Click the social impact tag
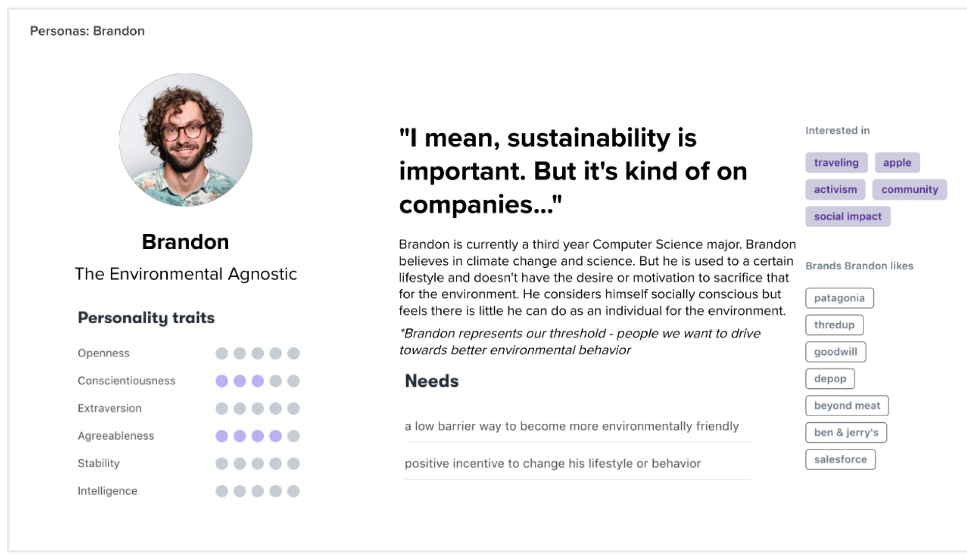The image size is (967, 560). tap(848, 216)
